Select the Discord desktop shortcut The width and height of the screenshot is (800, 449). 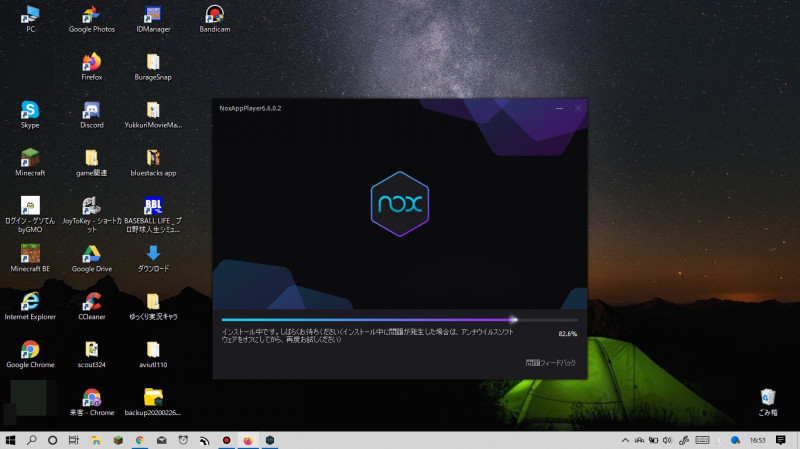coord(92,115)
